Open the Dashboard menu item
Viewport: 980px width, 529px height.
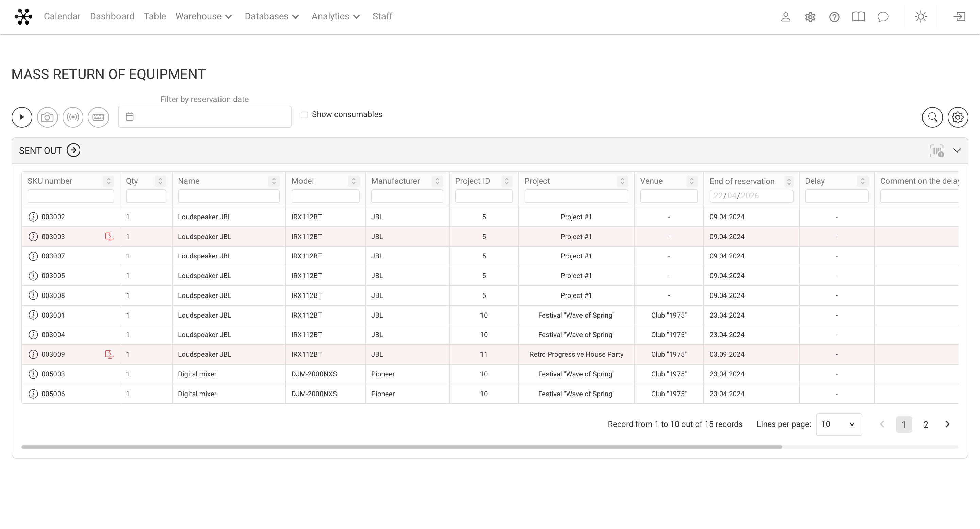[x=112, y=16]
